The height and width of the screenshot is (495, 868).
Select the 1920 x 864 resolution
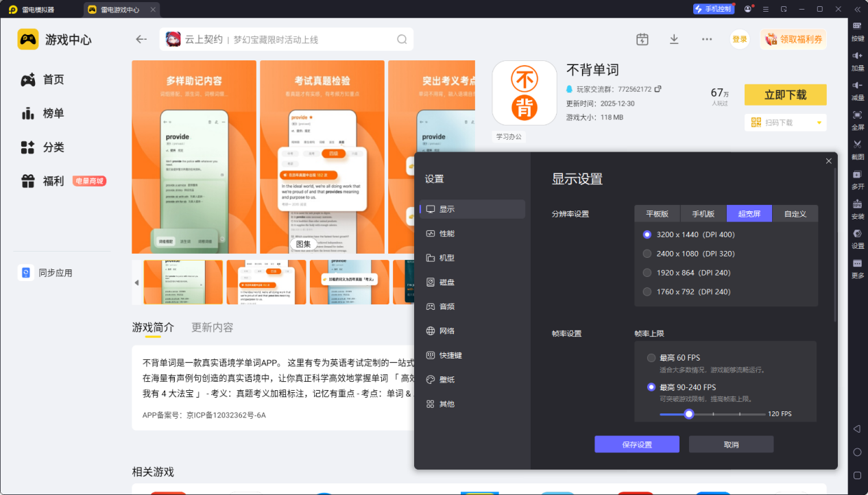pos(647,272)
